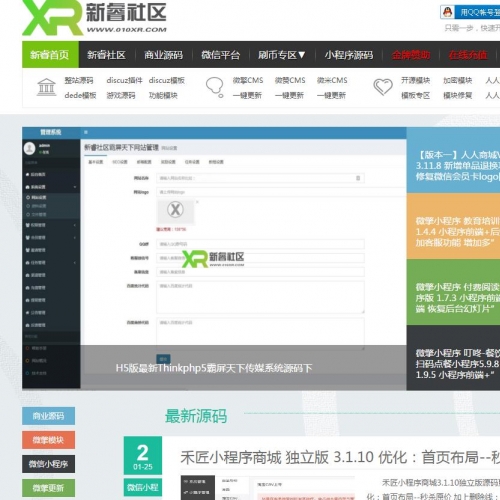Click the QQ penguin login icon
The width and height of the screenshot is (500, 500).
(x=448, y=12)
